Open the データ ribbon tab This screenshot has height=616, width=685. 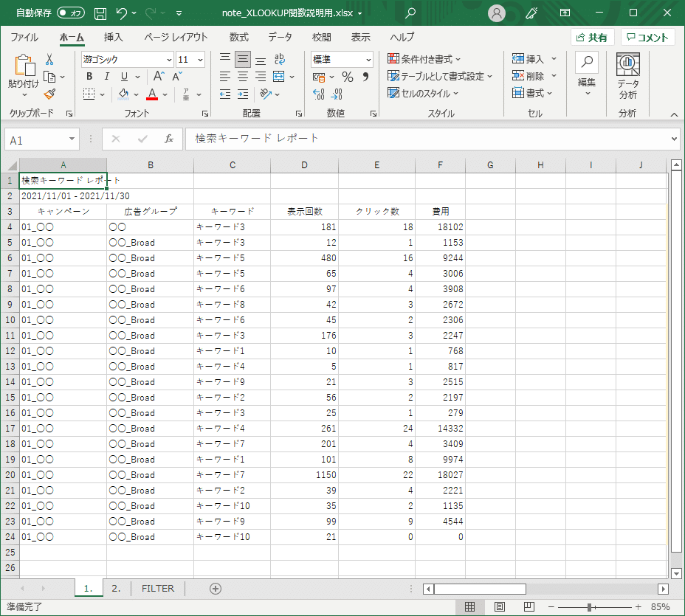(x=280, y=38)
